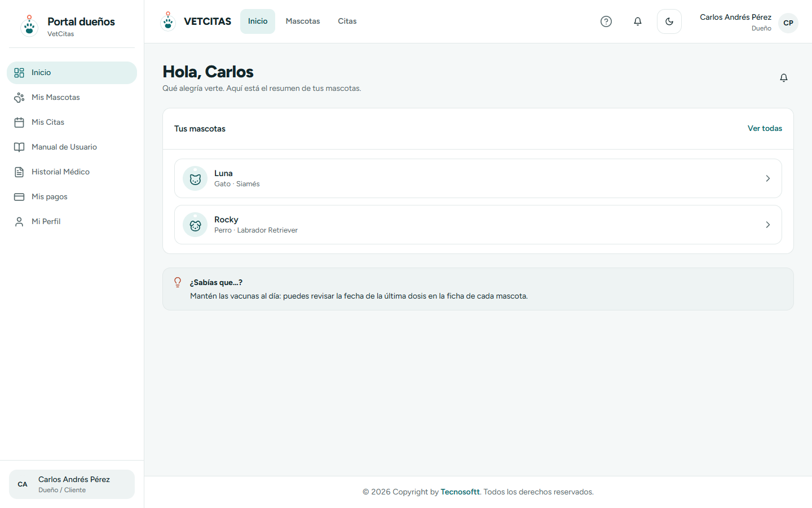Select the Luna pet name

click(223, 173)
